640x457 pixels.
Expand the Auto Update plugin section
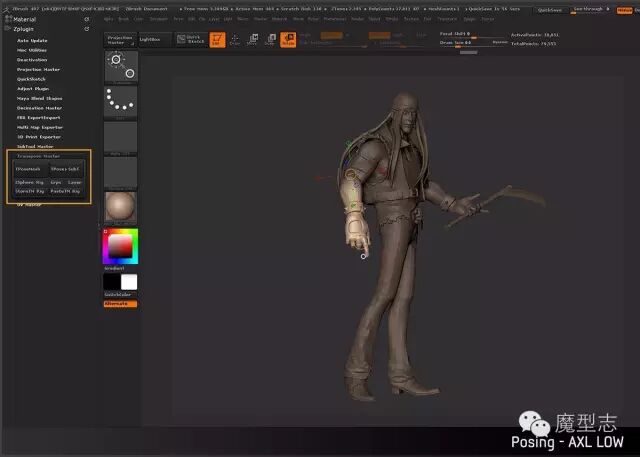[32, 41]
